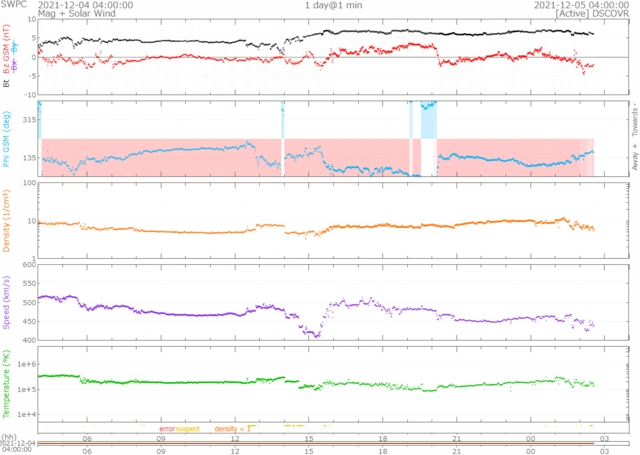Toggle the red 'Bz GSM (nT)' series label
The image size is (640, 455).
coord(7,45)
